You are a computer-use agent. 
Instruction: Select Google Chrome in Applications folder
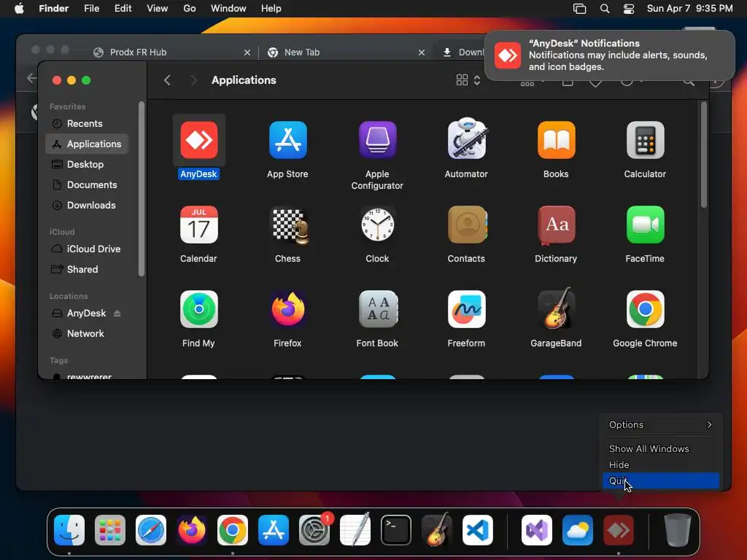[645, 309]
